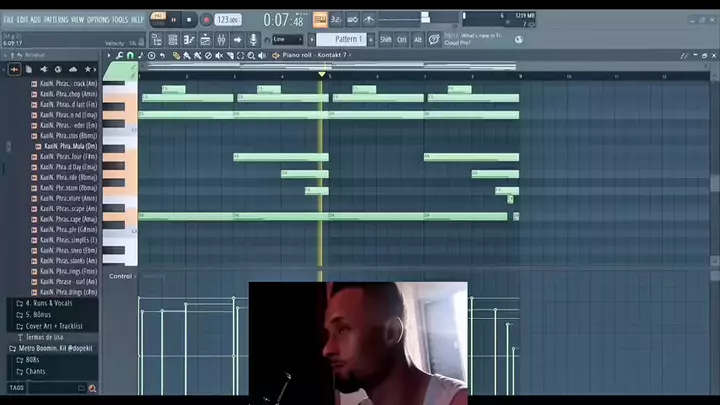Click the 123 tempo field
Screen dimensions: 720x405
pyautogui.click(x=228, y=20)
